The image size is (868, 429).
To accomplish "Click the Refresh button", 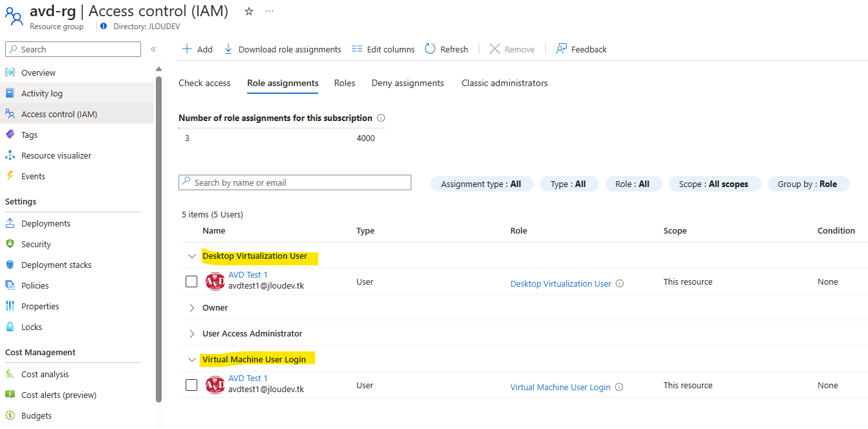I will [446, 49].
